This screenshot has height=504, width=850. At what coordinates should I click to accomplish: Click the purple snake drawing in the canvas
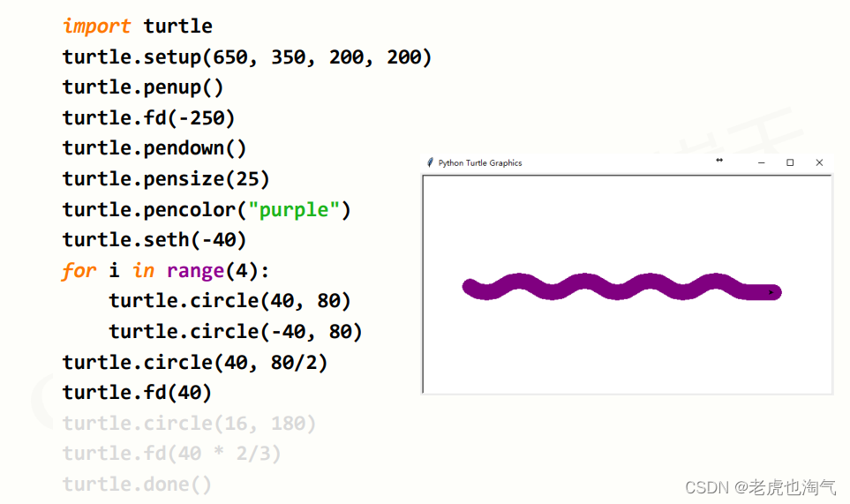point(621,287)
